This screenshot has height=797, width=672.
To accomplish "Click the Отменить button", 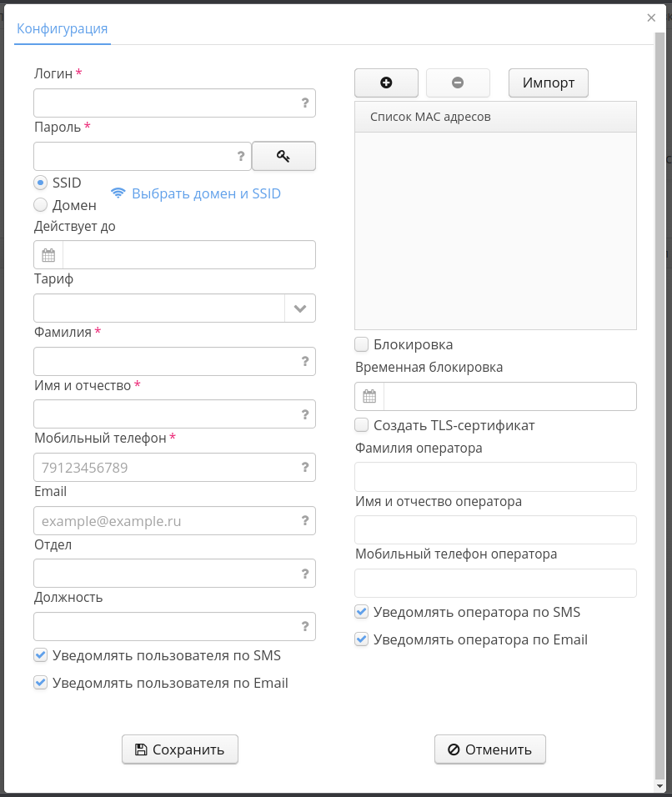I will [490, 749].
